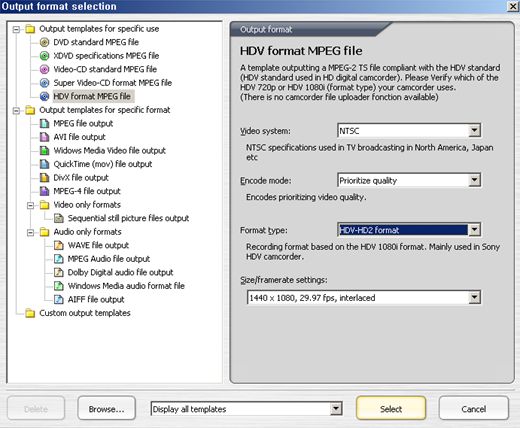The width and height of the screenshot is (520, 428).
Task: Collapse the Video only formats node
Action: pyautogui.click(x=30, y=205)
